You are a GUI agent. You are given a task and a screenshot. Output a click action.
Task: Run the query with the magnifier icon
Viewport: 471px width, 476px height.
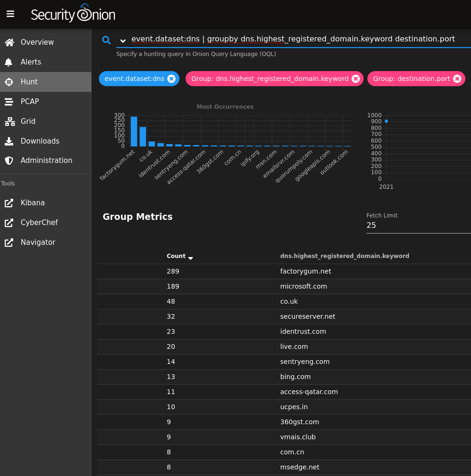coord(106,40)
